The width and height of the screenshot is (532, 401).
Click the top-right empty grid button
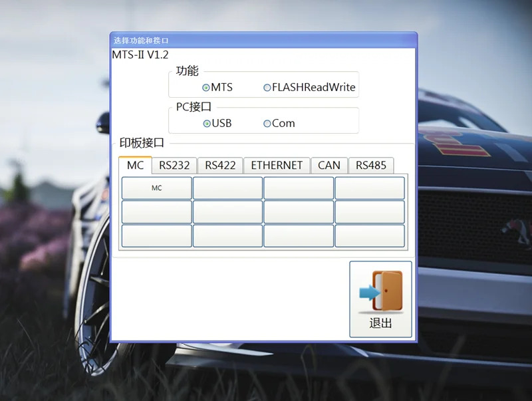(370, 188)
